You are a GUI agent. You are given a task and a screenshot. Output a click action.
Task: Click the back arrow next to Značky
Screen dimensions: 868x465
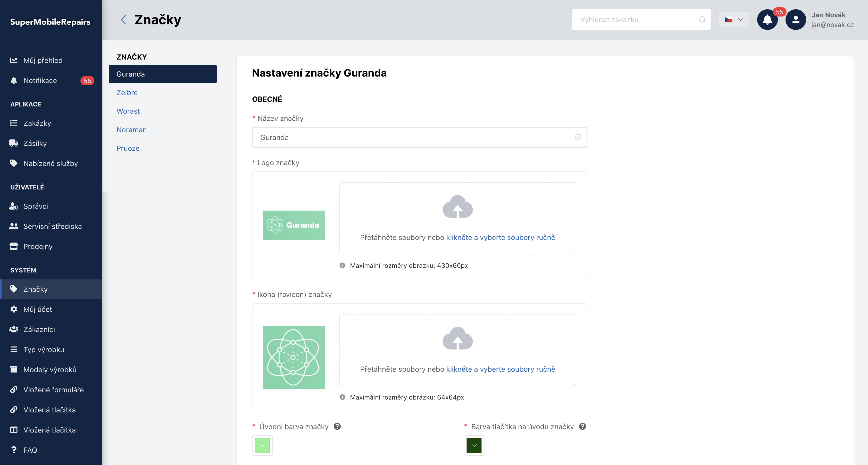[123, 20]
